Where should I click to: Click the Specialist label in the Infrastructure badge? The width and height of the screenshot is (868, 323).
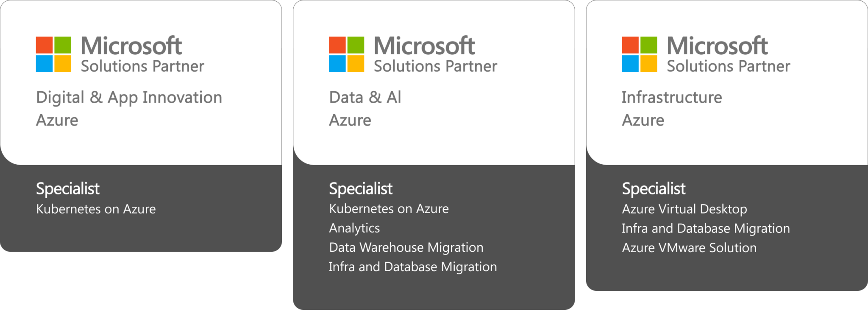tap(654, 189)
